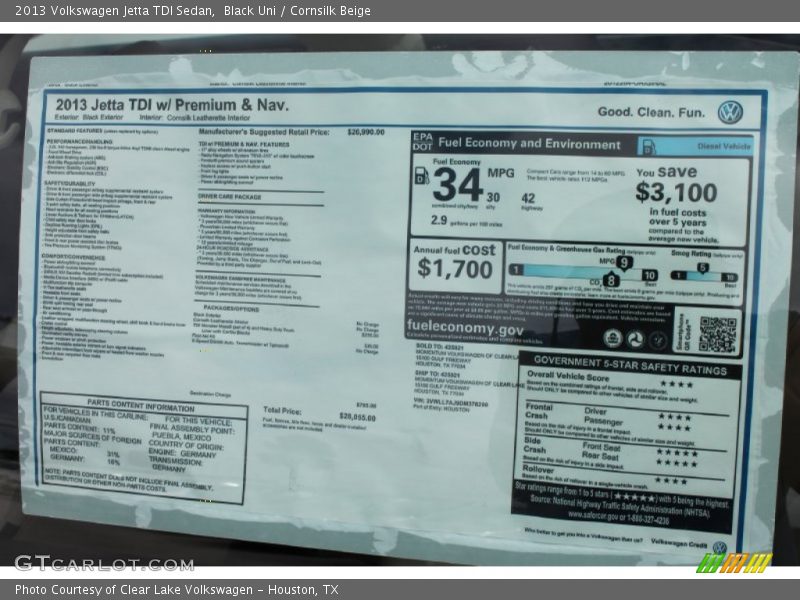This screenshot has width=800, height=600.
Task: Click the '2013 Volkswagen Jetta TDI Sedan' caption
Action: [x=114, y=10]
